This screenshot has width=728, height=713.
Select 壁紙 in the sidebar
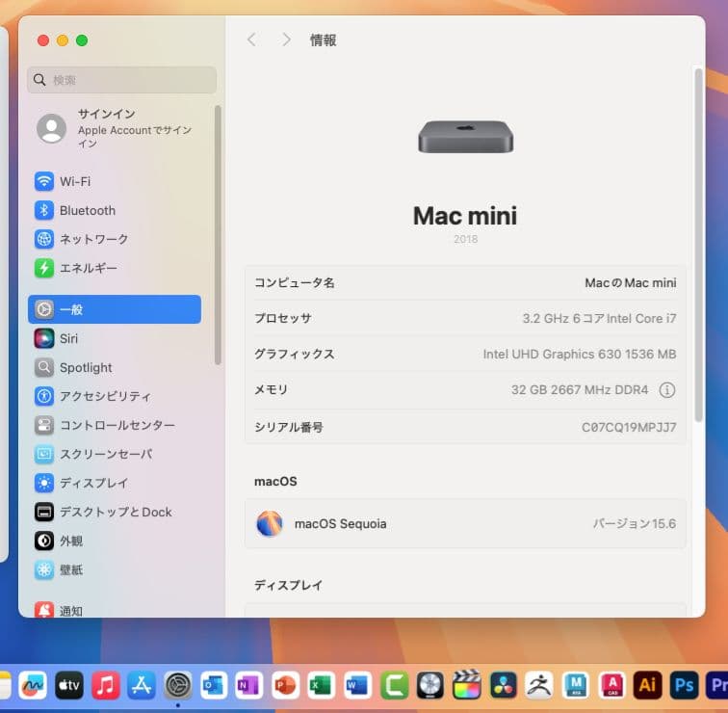(x=115, y=569)
